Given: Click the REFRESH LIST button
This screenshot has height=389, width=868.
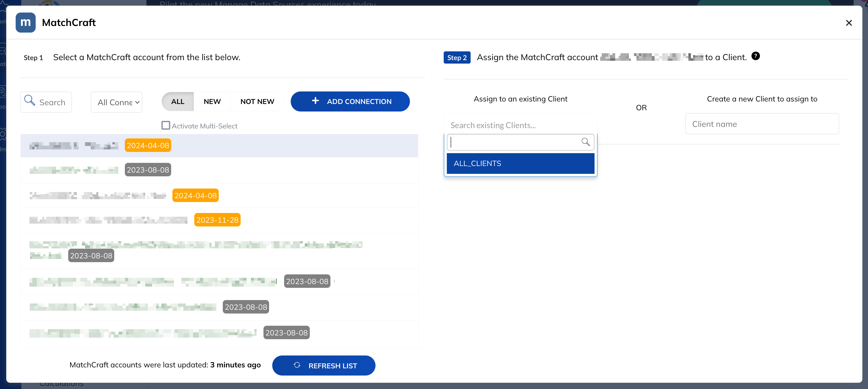Looking at the screenshot, I should [x=324, y=366].
